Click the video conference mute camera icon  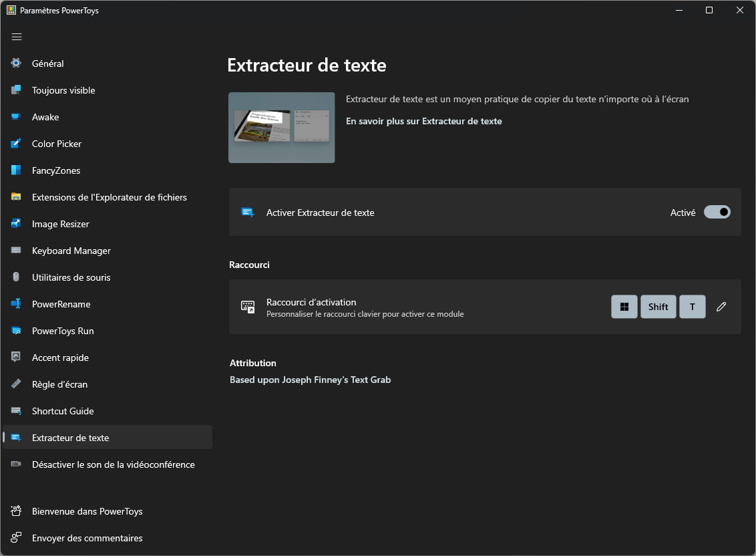click(x=16, y=464)
